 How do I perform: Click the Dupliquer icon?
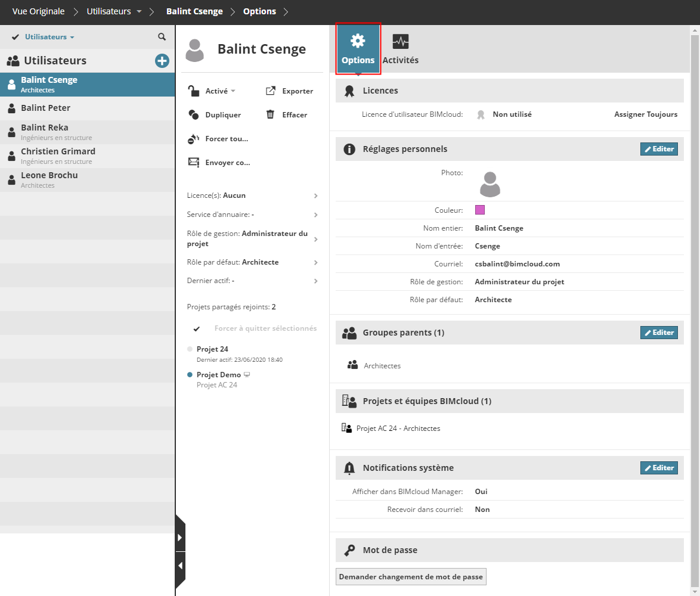click(193, 114)
